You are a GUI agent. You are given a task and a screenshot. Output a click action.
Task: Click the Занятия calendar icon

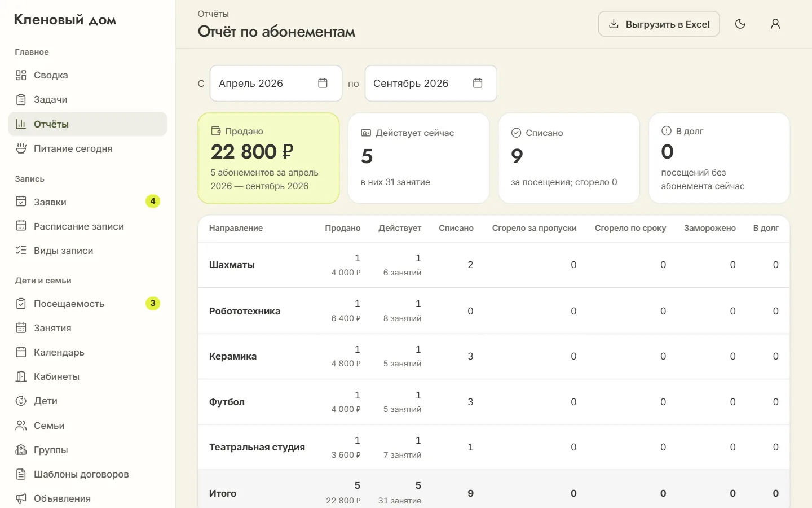click(21, 328)
